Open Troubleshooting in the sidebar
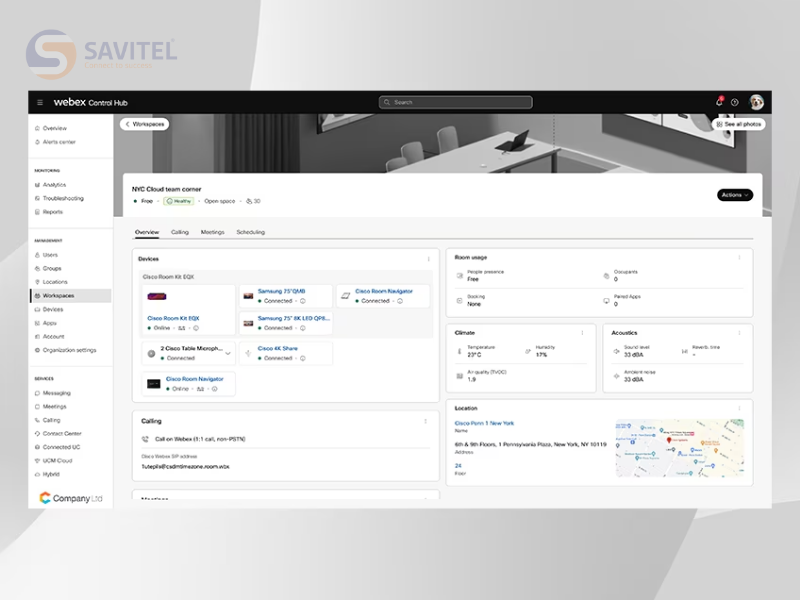 click(x=63, y=198)
